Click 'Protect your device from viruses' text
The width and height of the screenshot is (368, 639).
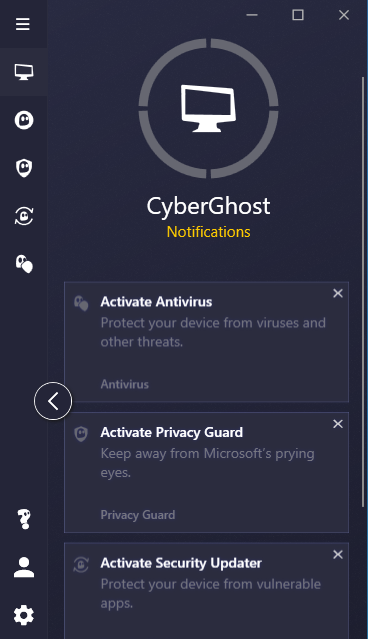213,332
